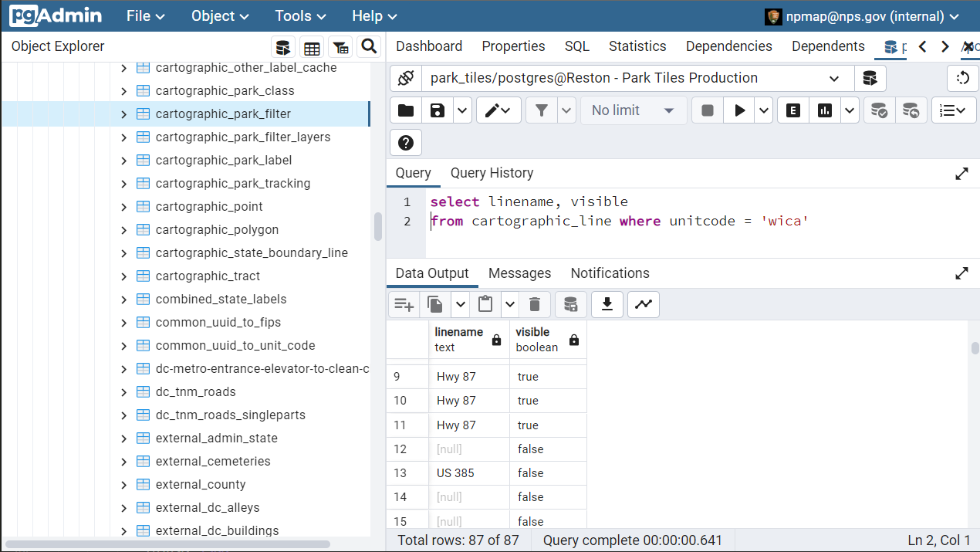Open the save file options dropdown arrow
The image size is (980, 552).
tap(462, 110)
